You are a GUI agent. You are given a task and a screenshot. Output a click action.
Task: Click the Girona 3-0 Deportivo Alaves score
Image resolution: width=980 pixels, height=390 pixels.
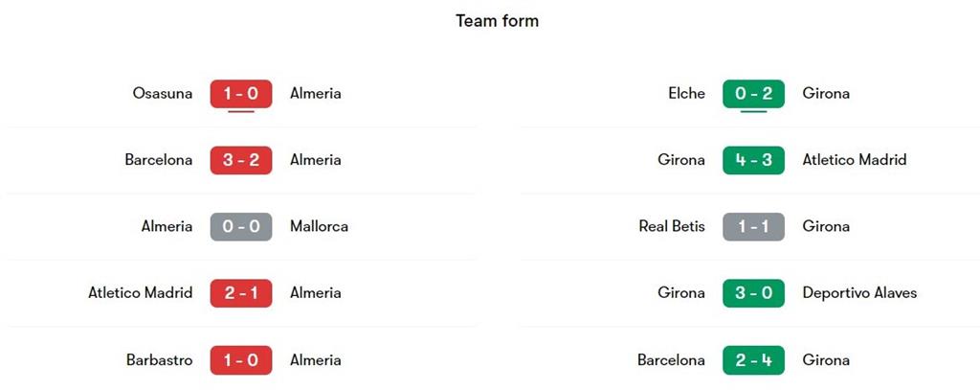(x=753, y=293)
